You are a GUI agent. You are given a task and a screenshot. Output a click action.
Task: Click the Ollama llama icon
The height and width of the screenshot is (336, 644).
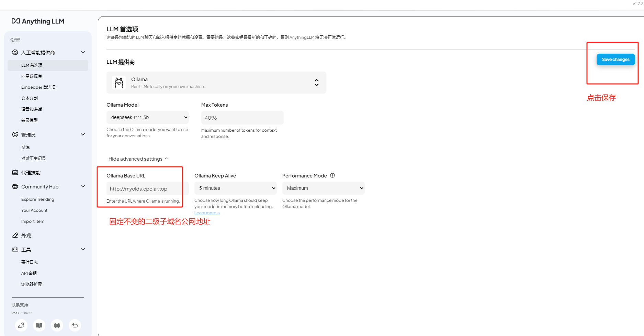tap(119, 83)
